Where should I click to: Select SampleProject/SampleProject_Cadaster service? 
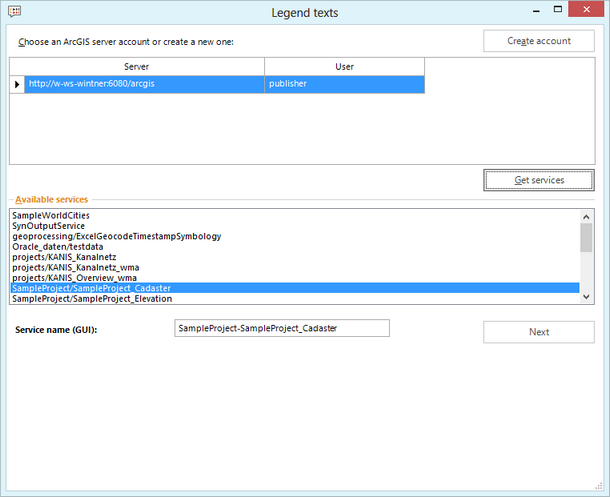98,288
